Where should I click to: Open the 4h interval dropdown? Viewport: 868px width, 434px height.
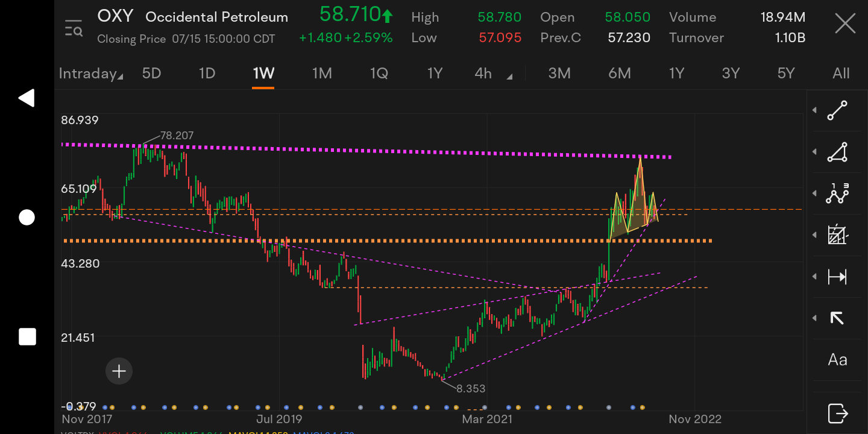click(494, 74)
